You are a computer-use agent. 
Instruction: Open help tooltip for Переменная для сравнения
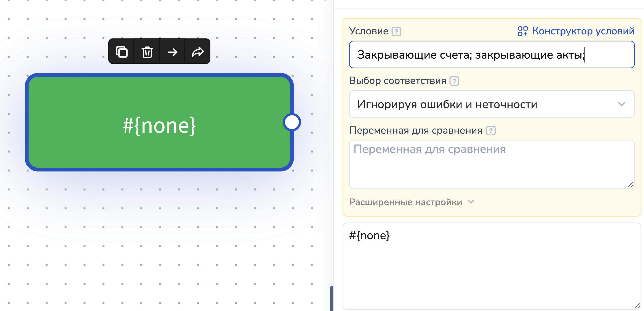(490, 130)
